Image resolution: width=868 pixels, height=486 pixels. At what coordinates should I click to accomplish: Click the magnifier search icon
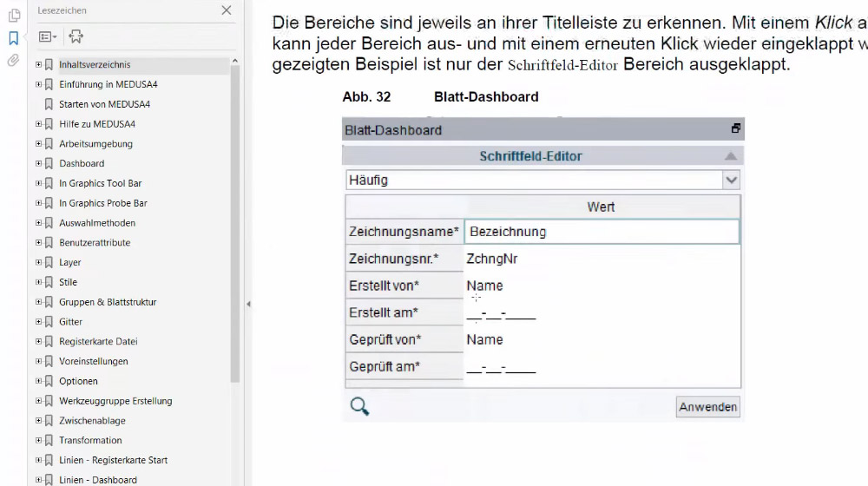tap(359, 407)
